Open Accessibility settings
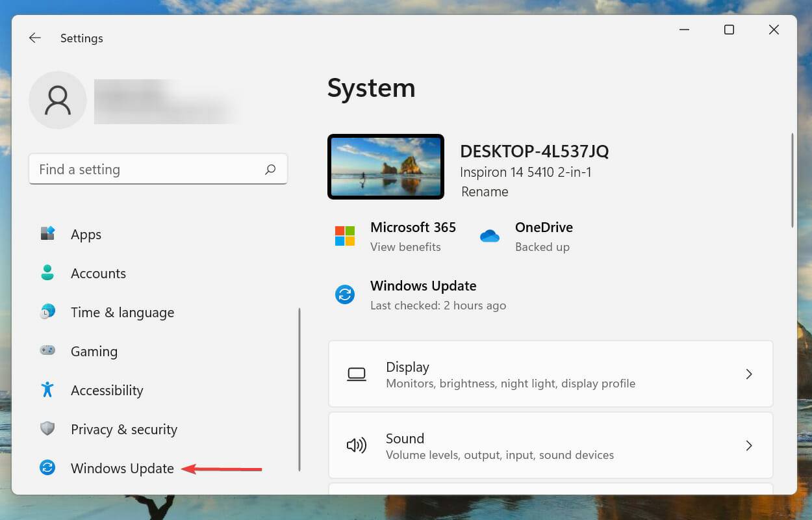812x520 pixels. pos(107,391)
